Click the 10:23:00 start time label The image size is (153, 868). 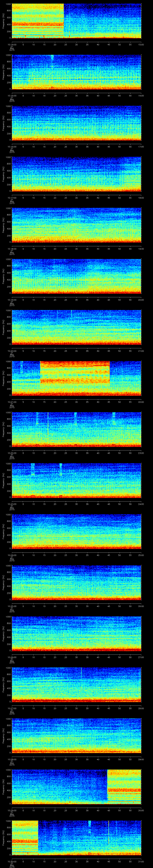[12, 504]
